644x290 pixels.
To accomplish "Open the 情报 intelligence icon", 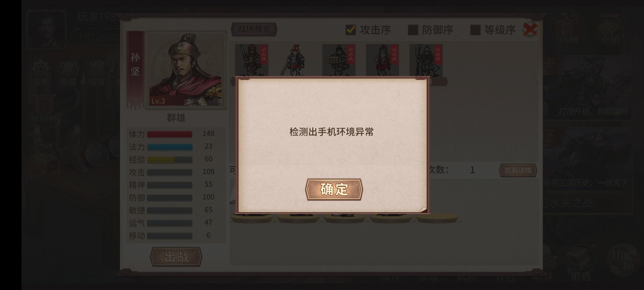I will click(97, 73).
